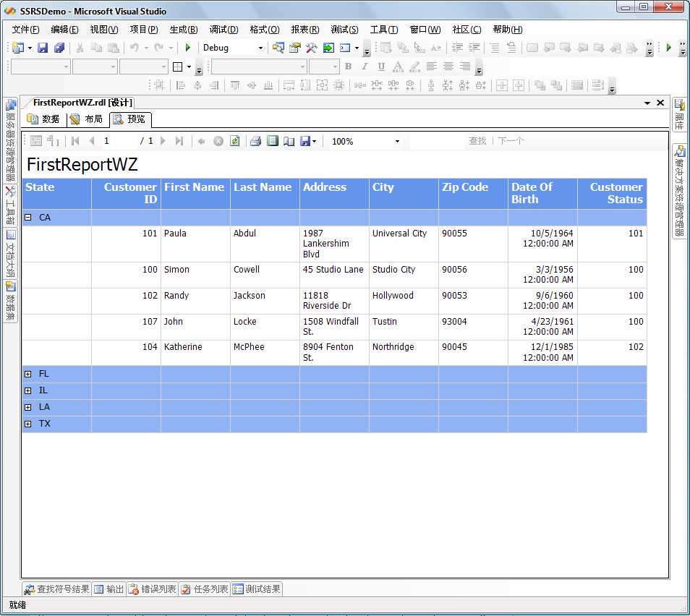This screenshot has width=690, height=616.
Task: Select the 预览 tab
Action: (129, 119)
